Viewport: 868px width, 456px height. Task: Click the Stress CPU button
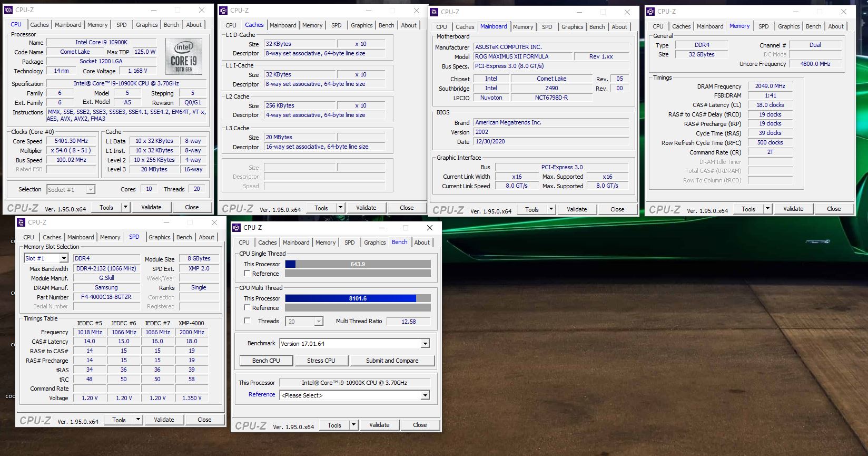click(321, 361)
